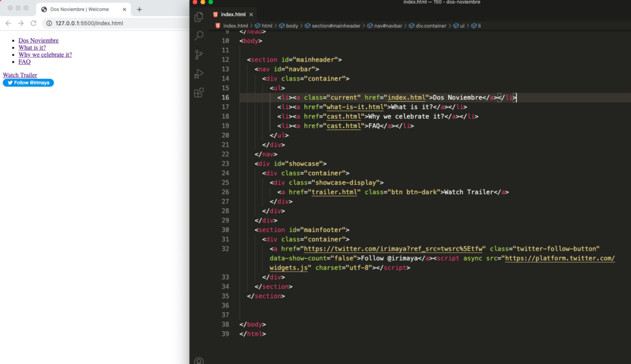
Task: Click nav#navbar in the breadcrumb
Action: click(x=388, y=26)
